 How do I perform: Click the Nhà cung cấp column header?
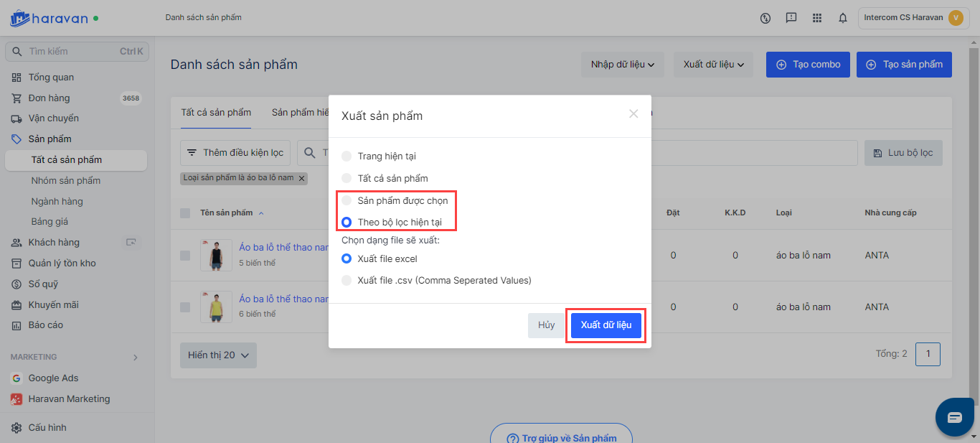(x=890, y=213)
